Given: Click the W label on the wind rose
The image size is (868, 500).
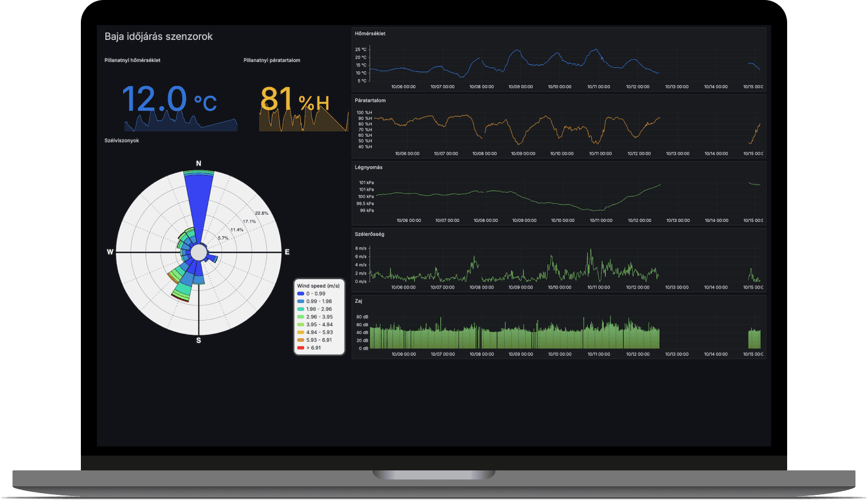Looking at the screenshot, I should click(110, 252).
